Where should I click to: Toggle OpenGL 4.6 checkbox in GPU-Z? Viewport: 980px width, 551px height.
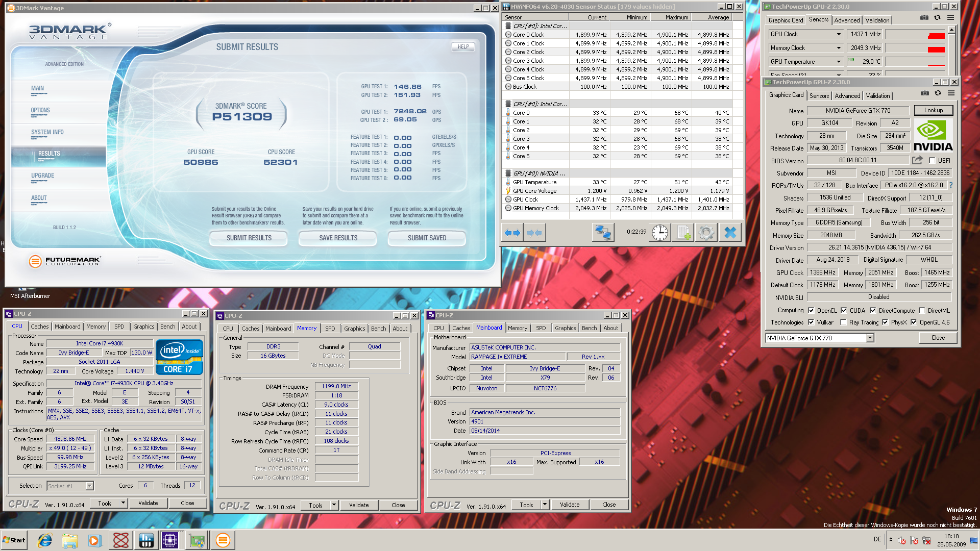coord(914,322)
